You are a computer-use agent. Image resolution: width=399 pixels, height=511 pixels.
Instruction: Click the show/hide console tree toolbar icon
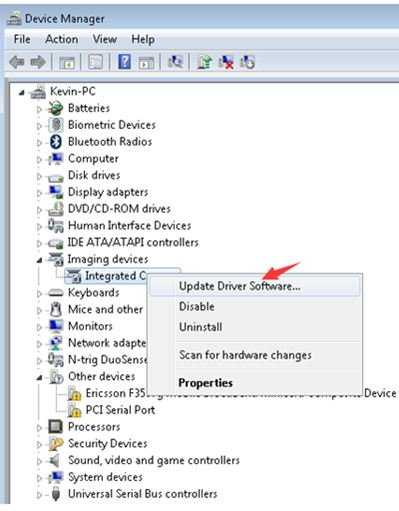tap(67, 62)
